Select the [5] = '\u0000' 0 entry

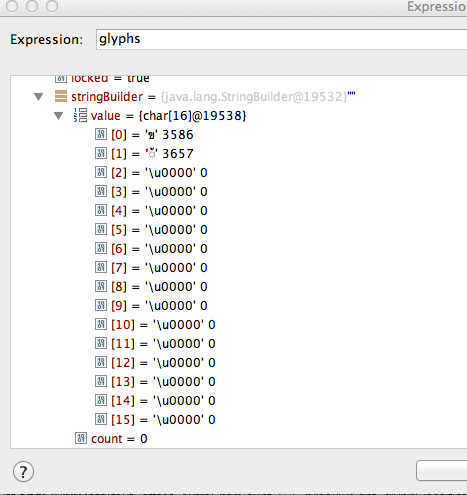click(159, 230)
